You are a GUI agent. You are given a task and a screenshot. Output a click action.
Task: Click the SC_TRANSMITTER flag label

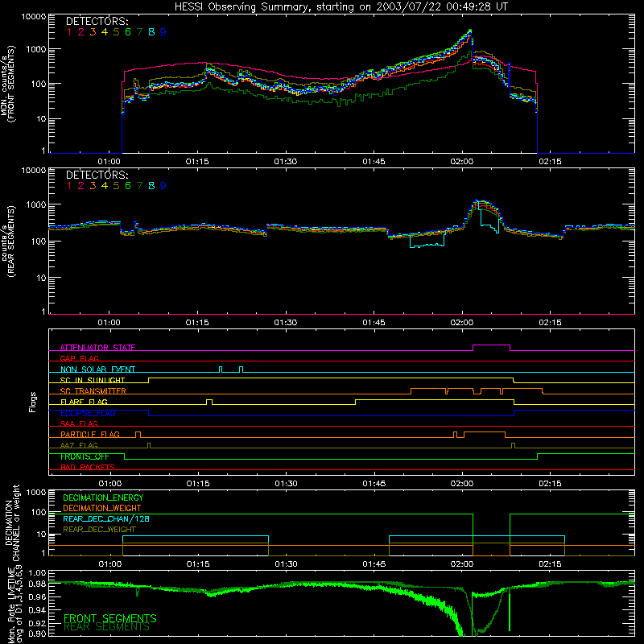pyautogui.click(x=93, y=390)
